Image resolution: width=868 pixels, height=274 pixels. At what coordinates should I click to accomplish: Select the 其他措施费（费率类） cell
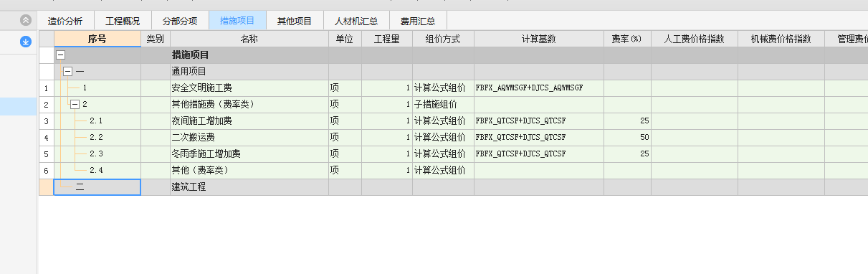249,104
